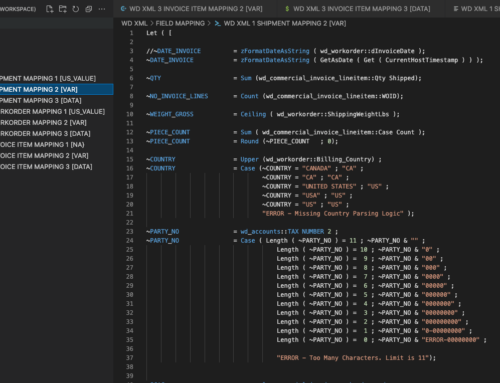Click WD XML 1 SHIPMENT MAPPING 2 [VAR] breadcrumb
This screenshot has width=500, height=383.
285,23
